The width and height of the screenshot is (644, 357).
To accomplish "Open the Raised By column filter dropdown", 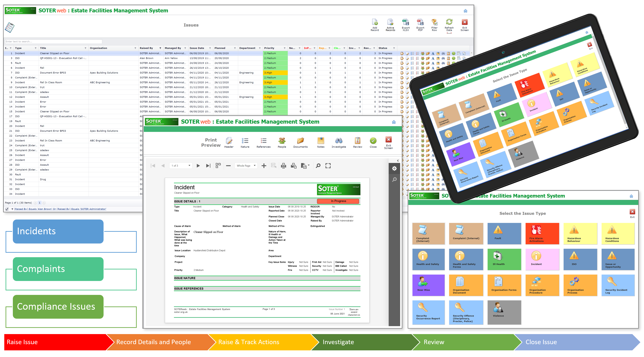I will tap(160, 48).
